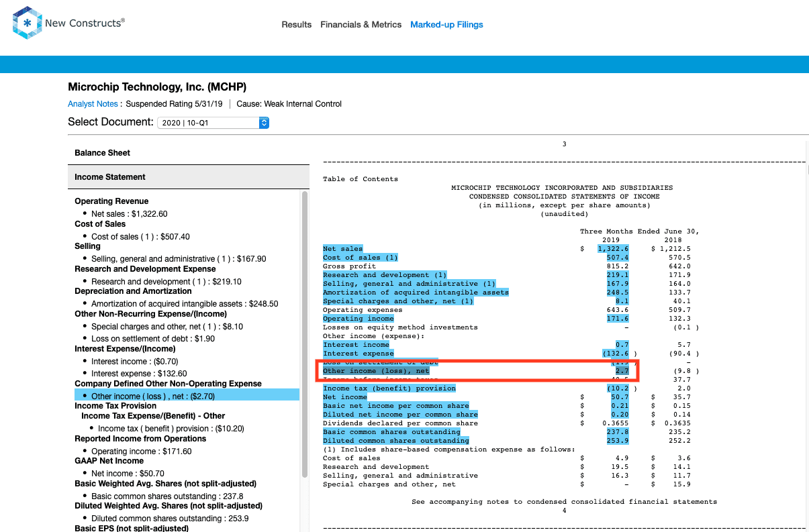
Task: Click highlighted Basic net income per common share
Action: click(396, 406)
